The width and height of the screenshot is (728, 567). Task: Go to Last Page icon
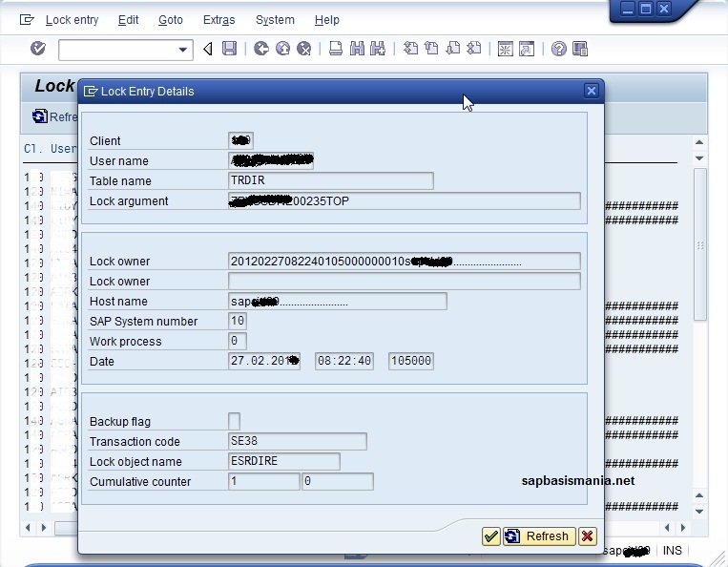coord(474,49)
